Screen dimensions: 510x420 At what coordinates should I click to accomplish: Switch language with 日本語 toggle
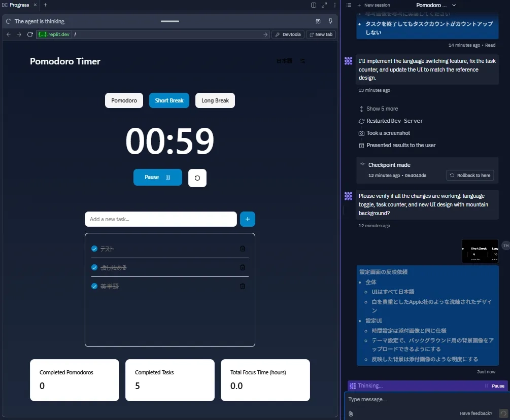click(284, 61)
